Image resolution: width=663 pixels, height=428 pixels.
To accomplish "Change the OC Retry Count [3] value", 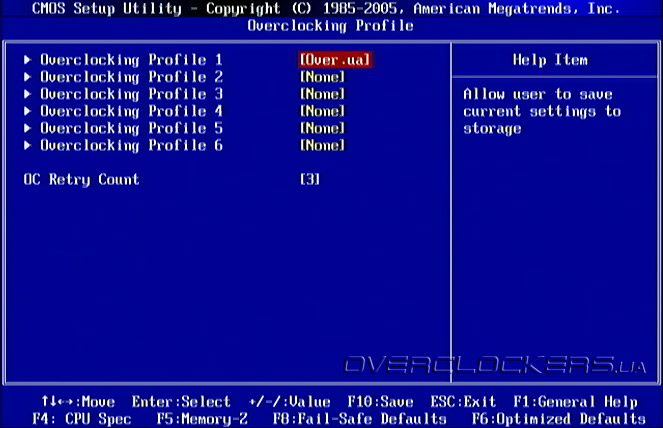I will pos(310,179).
